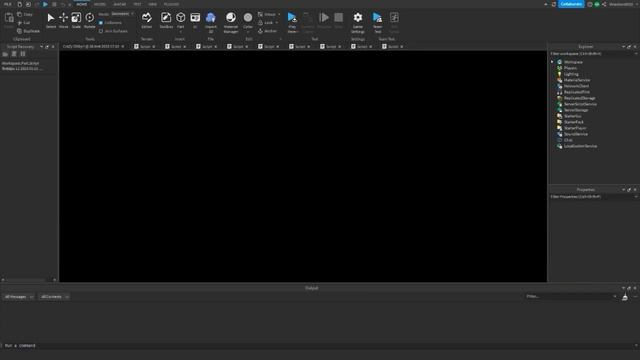Viewport: 640px width, 360px height.
Task: Click the quick-access Play icon in title bar
Action: pos(45,4)
